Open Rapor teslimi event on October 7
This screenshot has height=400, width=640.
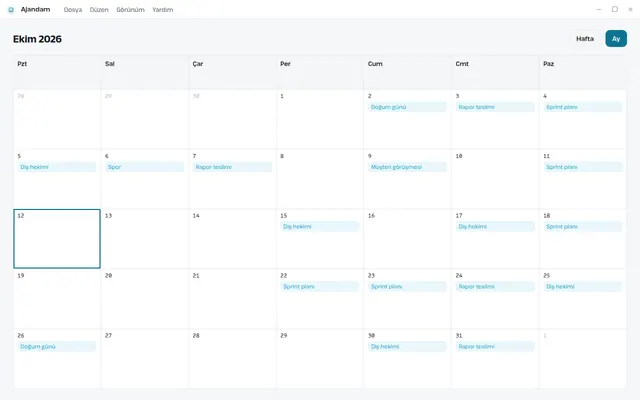point(232,167)
